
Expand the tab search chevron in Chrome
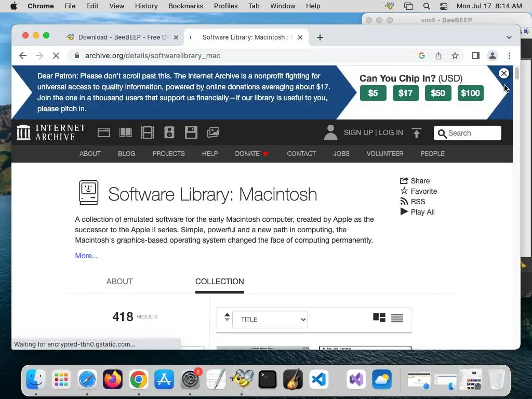(x=509, y=37)
